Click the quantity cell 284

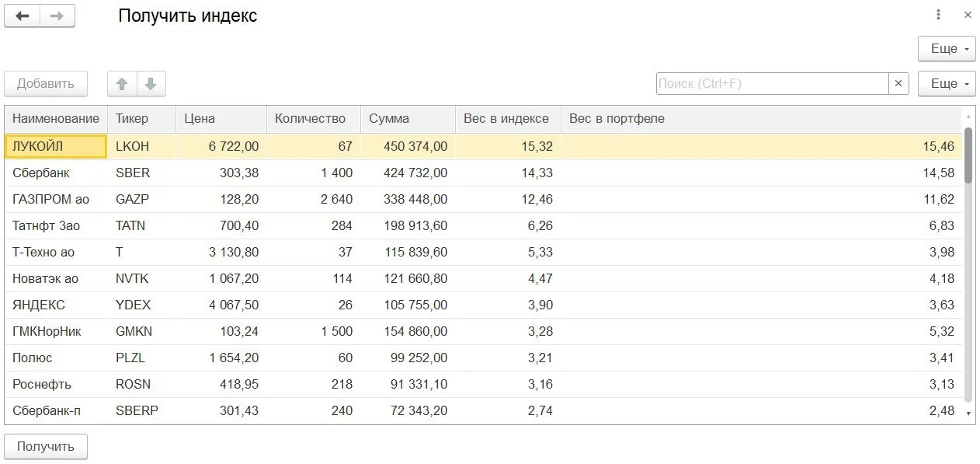(x=314, y=225)
